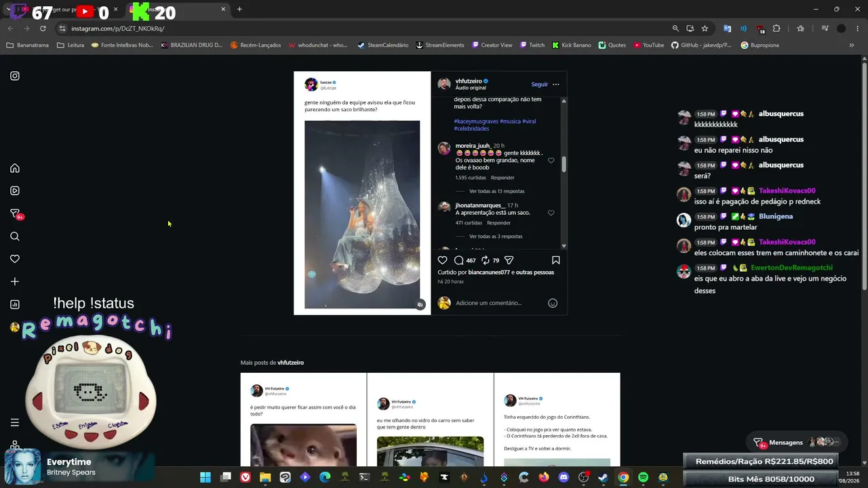
Task: Open Discord from the taskbar
Action: pyautogui.click(x=564, y=477)
